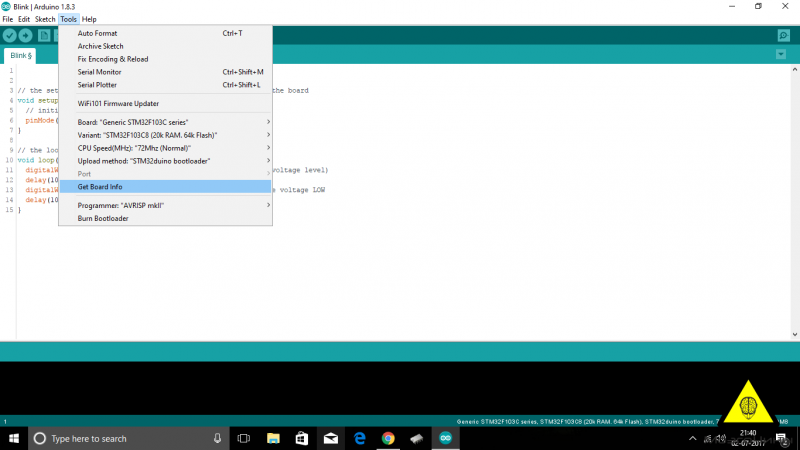Screen dimensions: 800x450
Task: Expand Board Generic STM32F103C series submenu
Action: [x=165, y=122]
